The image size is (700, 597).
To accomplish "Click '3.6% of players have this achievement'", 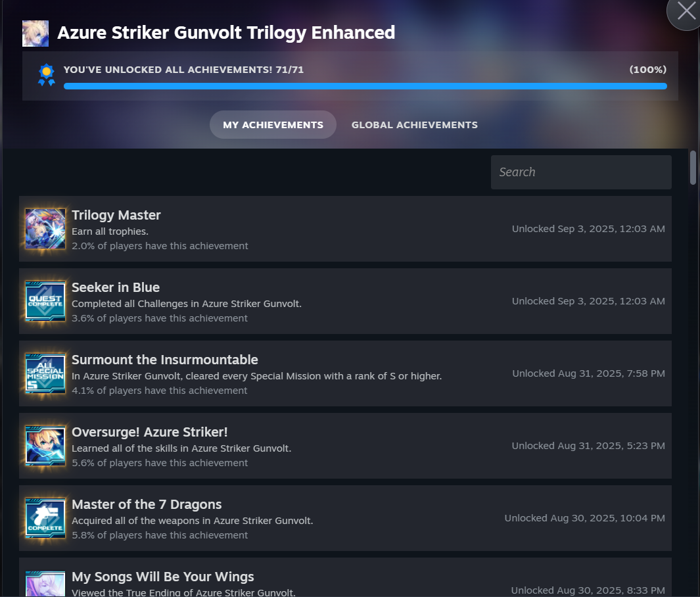I will point(160,318).
